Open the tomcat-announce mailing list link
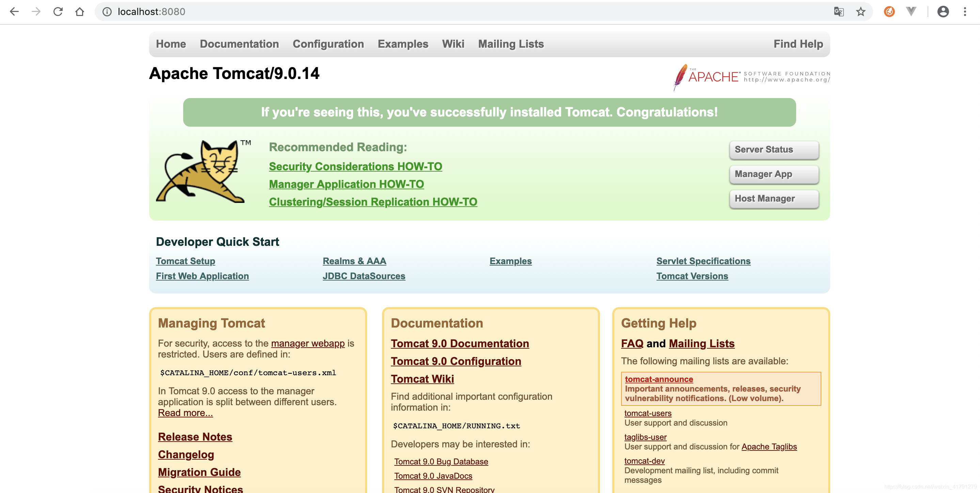 click(x=659, y=379)
